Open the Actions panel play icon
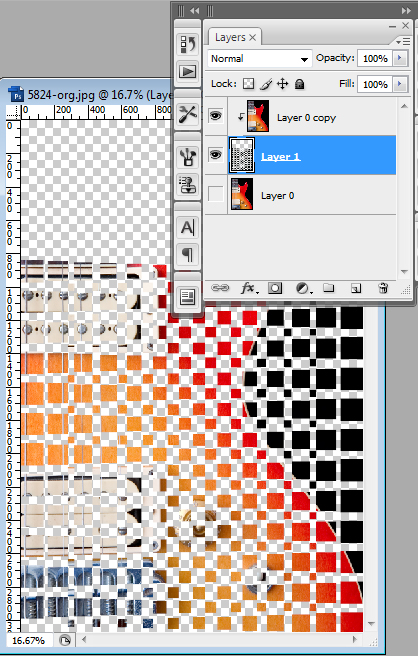418x656 pixels. tap(187, 72)
